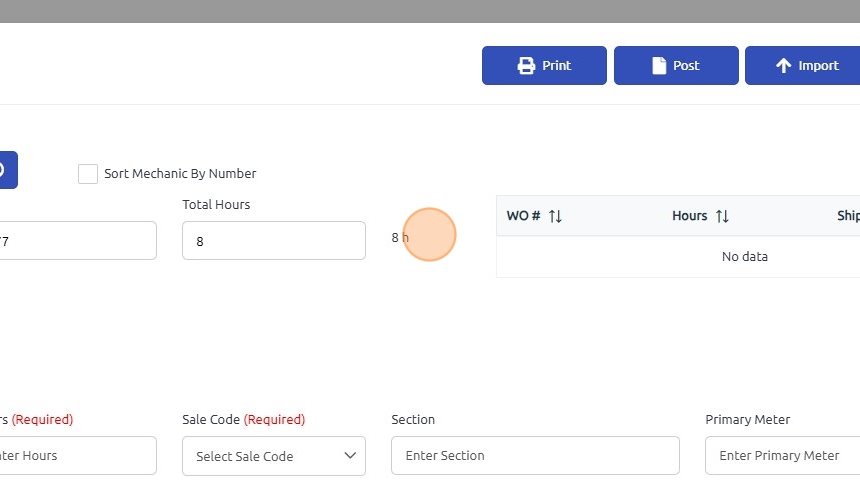Focus the required Hours entry field
Screen dimensions: 860x480
75,456
